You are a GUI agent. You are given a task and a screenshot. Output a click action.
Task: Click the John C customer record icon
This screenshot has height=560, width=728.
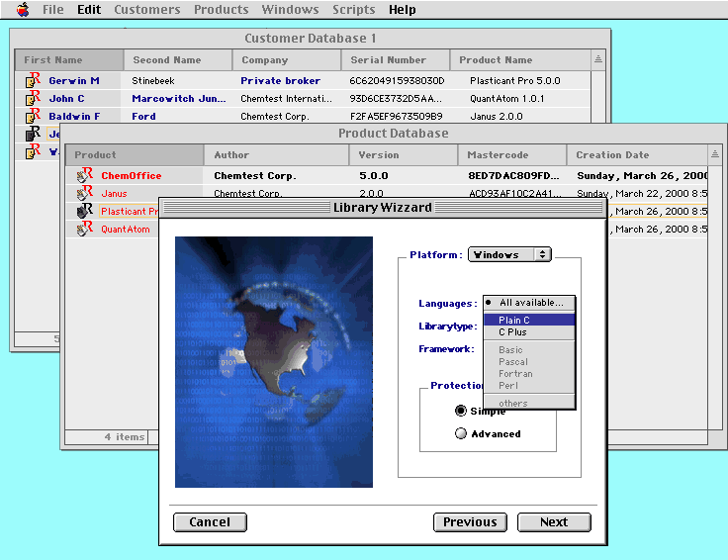33,99
